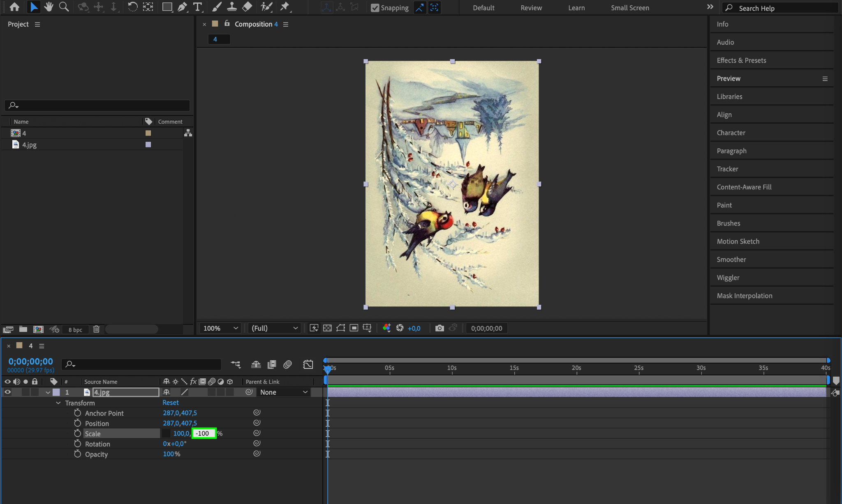The height and width of the screenshot is (504, 842).
Task: Collapse the Transform property group
Action: pyautogui.click(x=58, y=403)
